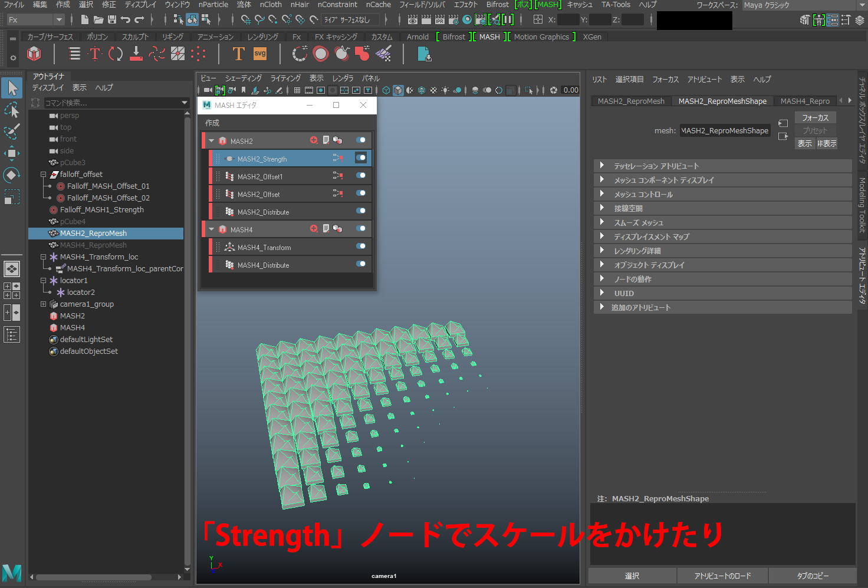The image size is (868, 588).
Task: Click the connection icon on MASH2_Offset1 row
Action: (x=338, y=176)
